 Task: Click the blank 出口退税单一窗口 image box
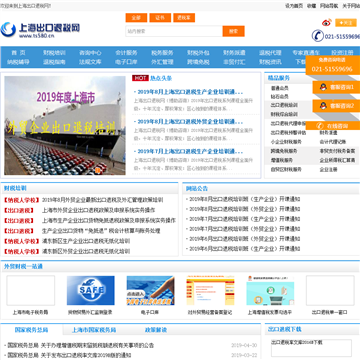[x=330, y=290]
